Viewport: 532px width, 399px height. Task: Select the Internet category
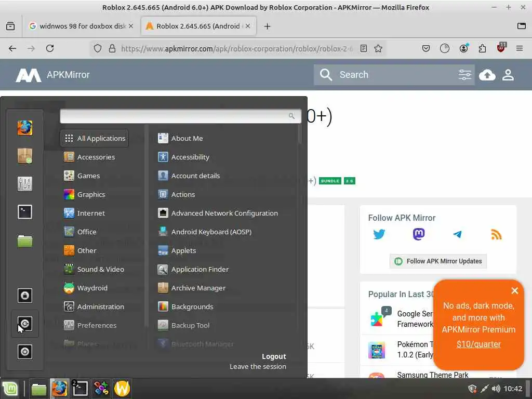tap(95, 213)
